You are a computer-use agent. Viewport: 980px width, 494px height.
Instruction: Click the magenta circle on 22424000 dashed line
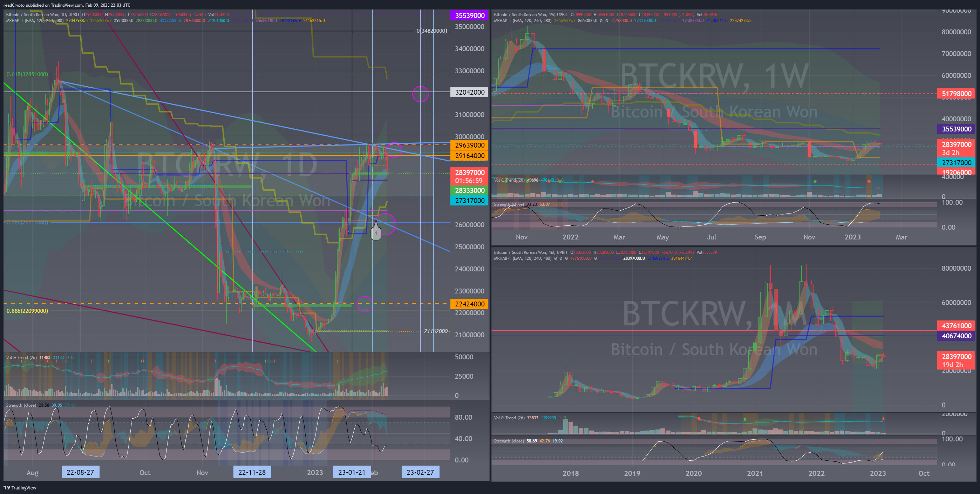(x=365, y=304)
